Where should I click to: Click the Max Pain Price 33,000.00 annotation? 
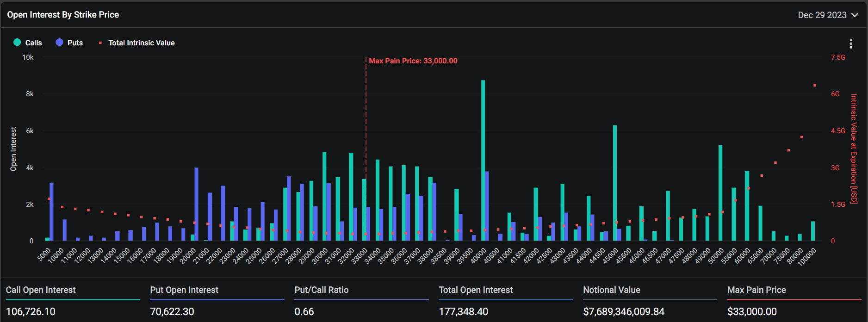[413, 61]
